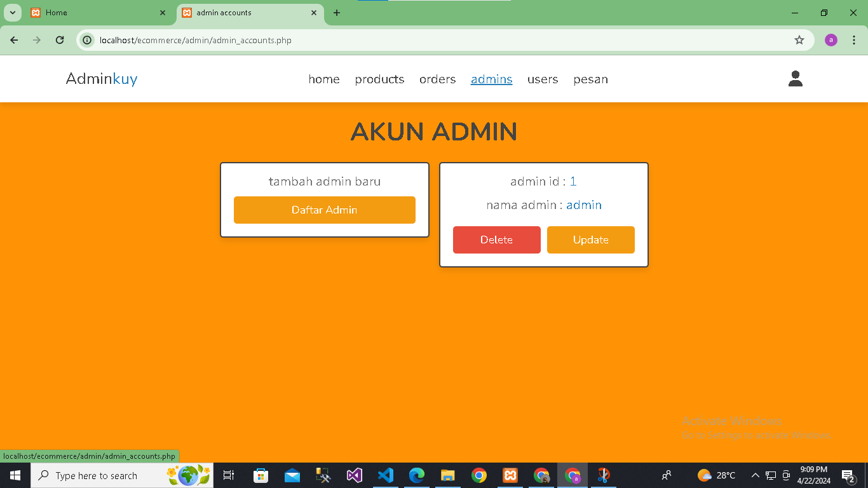Open the notification center icon
This screenshot has height=488, width=868.
coord(848,475)
